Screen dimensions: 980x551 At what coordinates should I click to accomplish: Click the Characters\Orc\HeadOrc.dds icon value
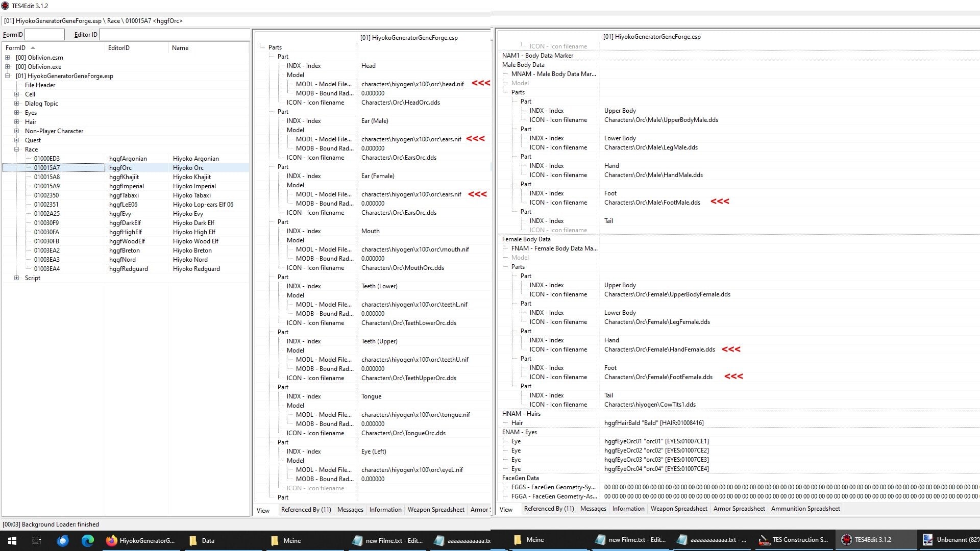click(401, 103)
